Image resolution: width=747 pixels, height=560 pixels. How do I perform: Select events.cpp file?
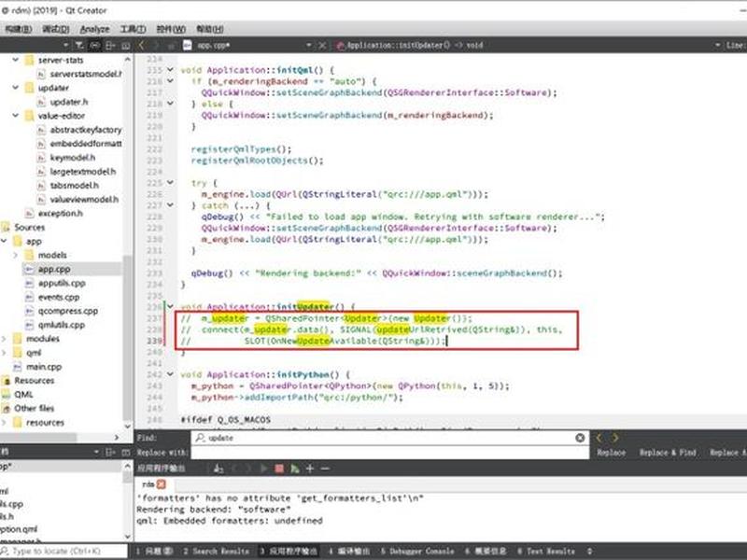coord(59,297)
